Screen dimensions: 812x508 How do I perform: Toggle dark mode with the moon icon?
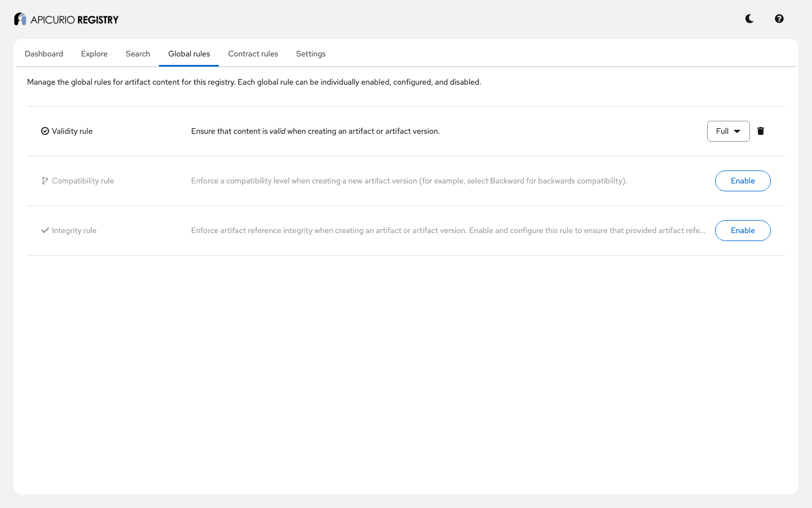(x=749, y=19)
